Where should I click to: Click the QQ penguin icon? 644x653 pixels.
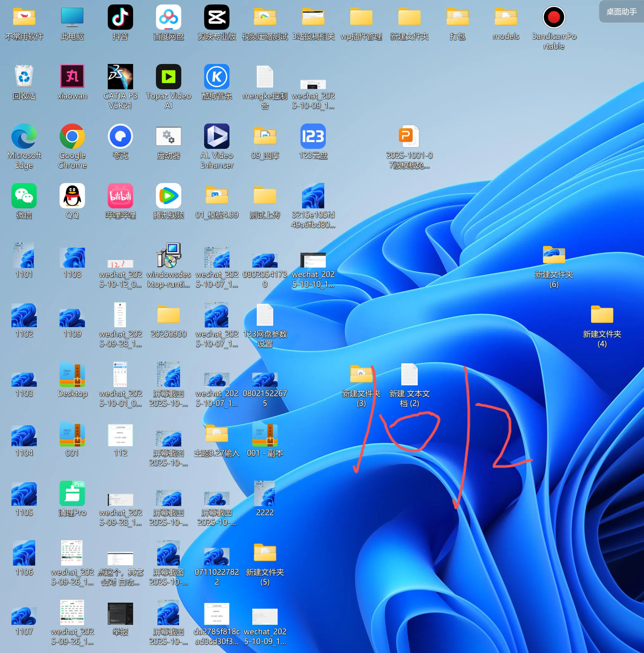click(72, 196)
